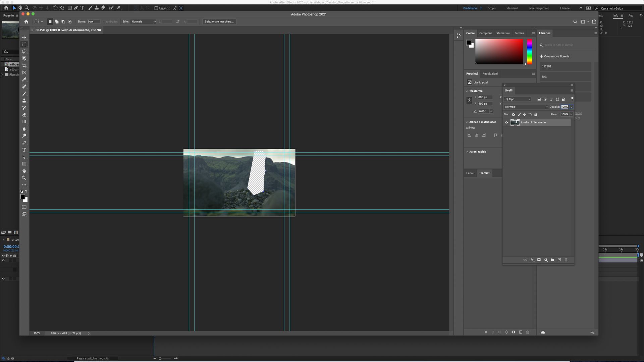Select the Clone Stamp tool

(24, 101)
